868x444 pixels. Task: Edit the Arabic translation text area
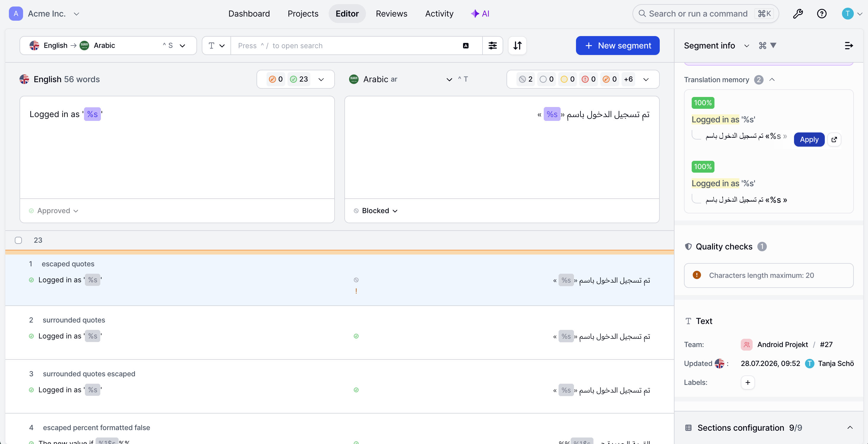tap(502, 148)
